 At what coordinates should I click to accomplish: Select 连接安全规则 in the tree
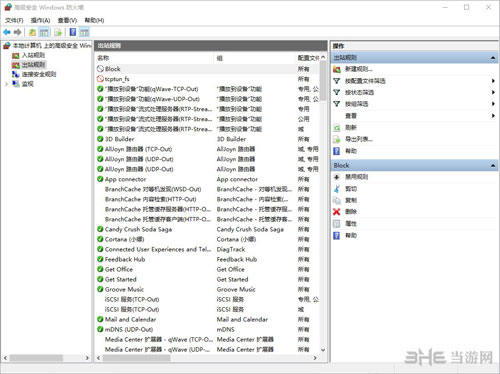(39, 74)
